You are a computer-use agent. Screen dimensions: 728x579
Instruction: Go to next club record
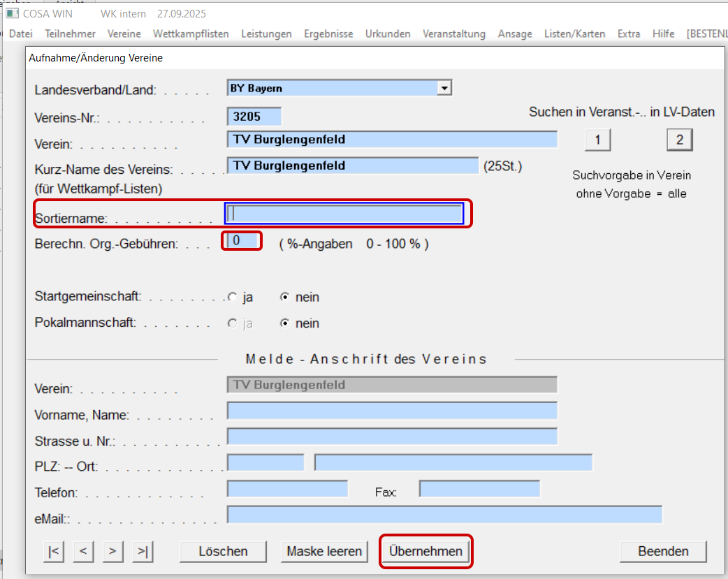[x=112, y=551]
